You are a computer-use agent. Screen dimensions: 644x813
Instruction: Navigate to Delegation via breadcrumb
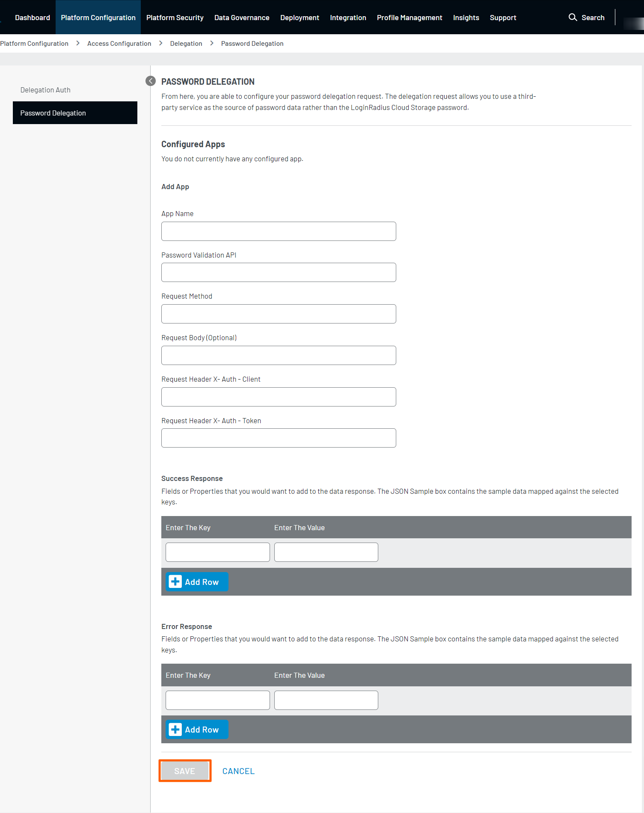tap(186, 43)
